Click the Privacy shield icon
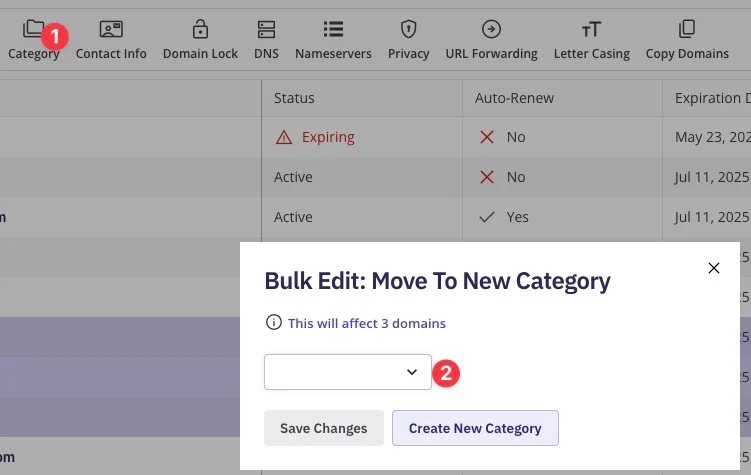 coord(409,29)
